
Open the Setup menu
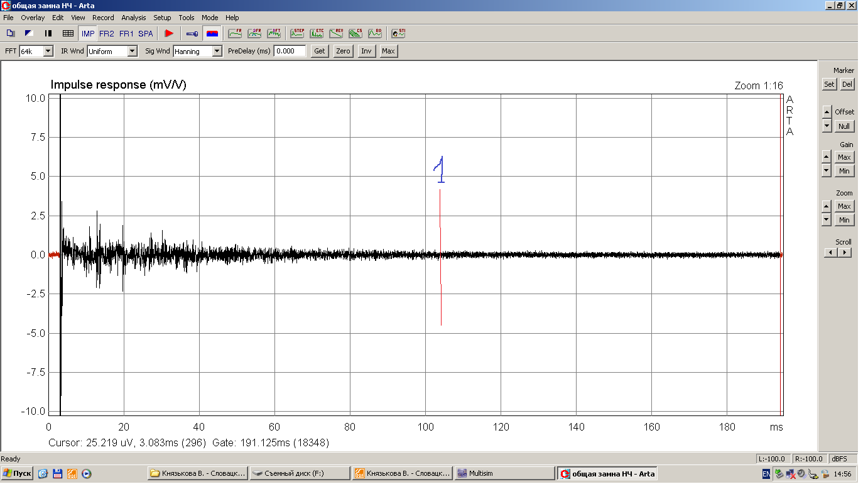162,18
